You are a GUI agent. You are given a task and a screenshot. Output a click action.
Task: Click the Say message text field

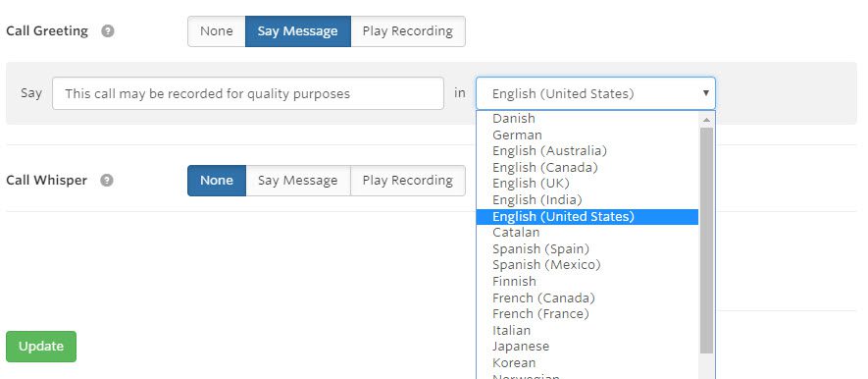point(248,93)
